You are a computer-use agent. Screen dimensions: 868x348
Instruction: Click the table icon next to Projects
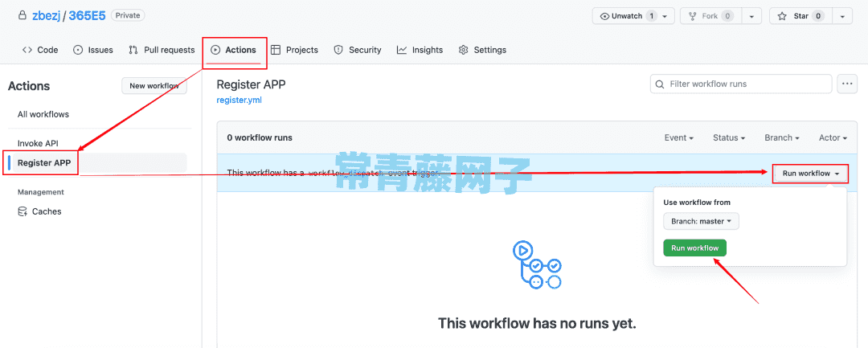click(276, 50)
